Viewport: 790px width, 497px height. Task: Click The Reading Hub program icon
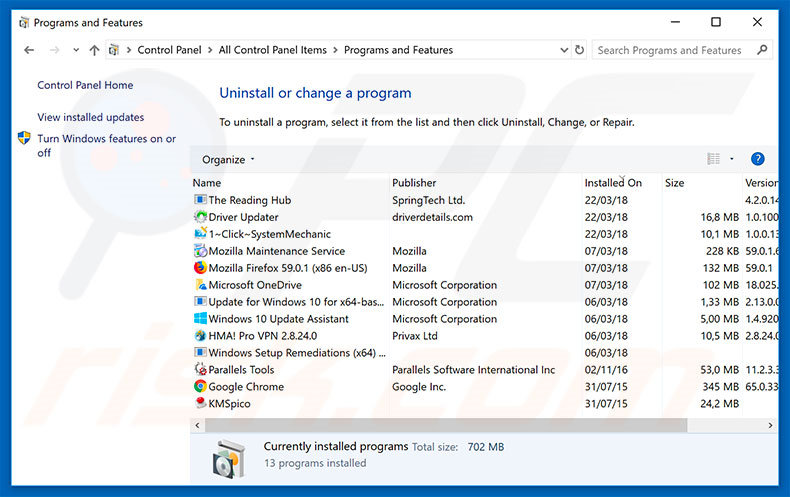click(200, 200)
